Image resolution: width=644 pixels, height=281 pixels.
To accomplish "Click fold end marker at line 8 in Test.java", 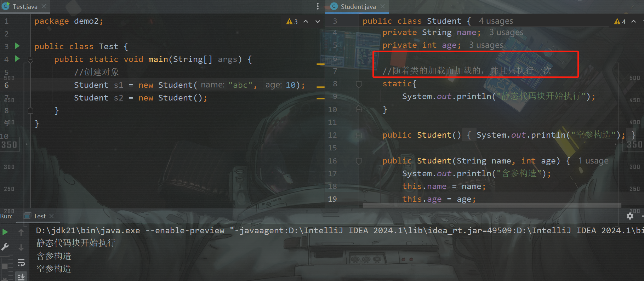I will 30,111.
